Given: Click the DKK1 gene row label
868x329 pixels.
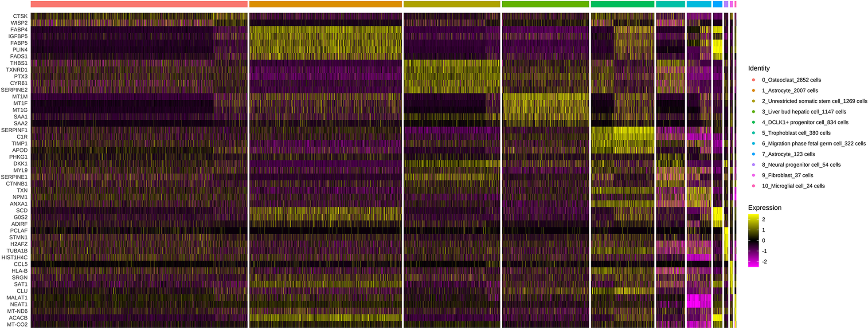Looking at the screenshot, I should click(20, 164).
